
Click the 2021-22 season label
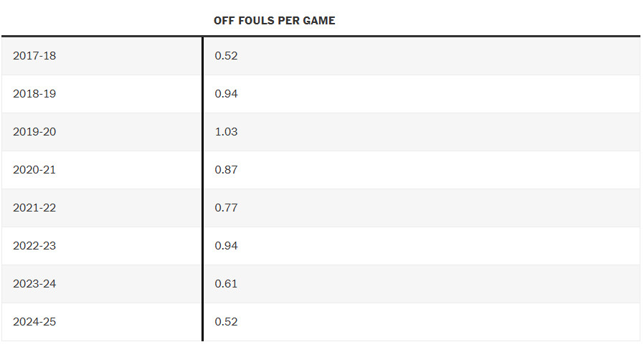click(34, 208)
